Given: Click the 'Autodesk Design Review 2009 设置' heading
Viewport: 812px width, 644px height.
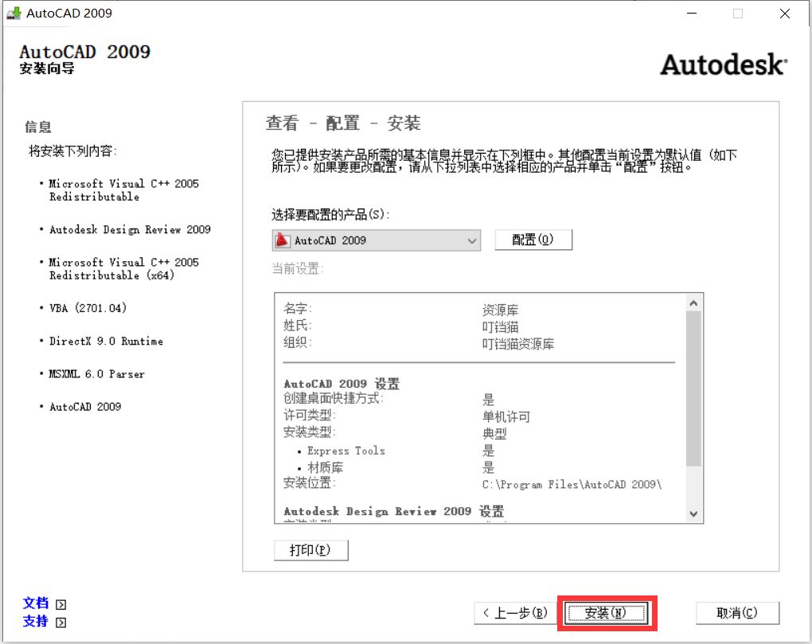Looking at the screenshot, I should (x=393, y=512).
